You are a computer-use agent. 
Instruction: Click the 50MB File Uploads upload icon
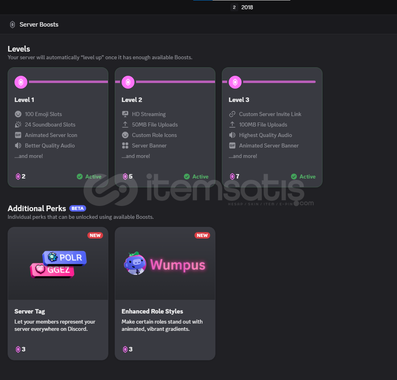pos(125,125)
